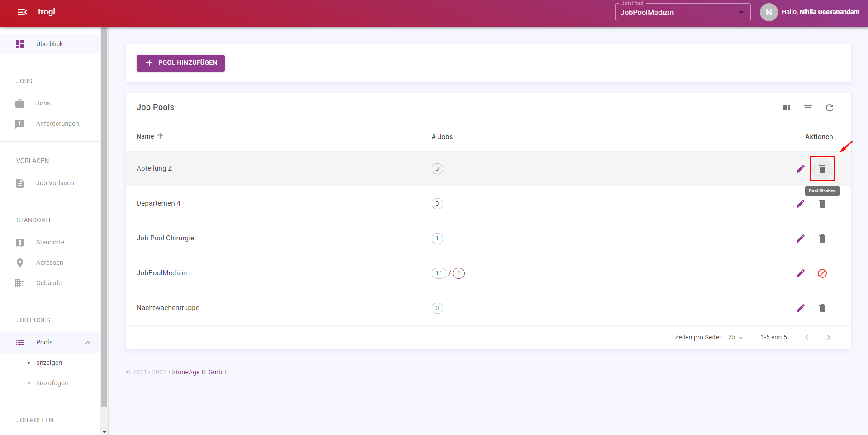Viewport: 868px width, 435px height.
Task: Select the 'hinzufügen' submenu item
Action: click(x=52, y=383)
